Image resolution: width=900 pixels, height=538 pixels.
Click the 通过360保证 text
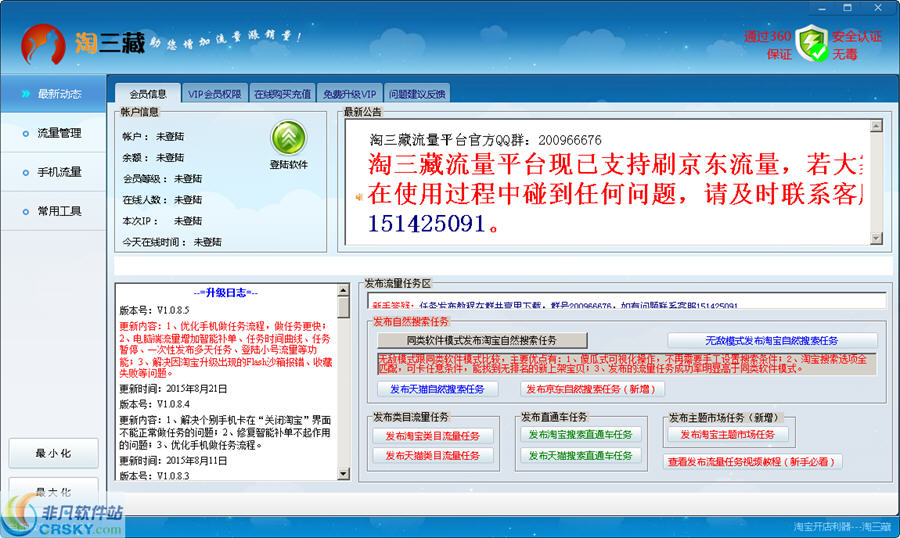tap(768, 45)
